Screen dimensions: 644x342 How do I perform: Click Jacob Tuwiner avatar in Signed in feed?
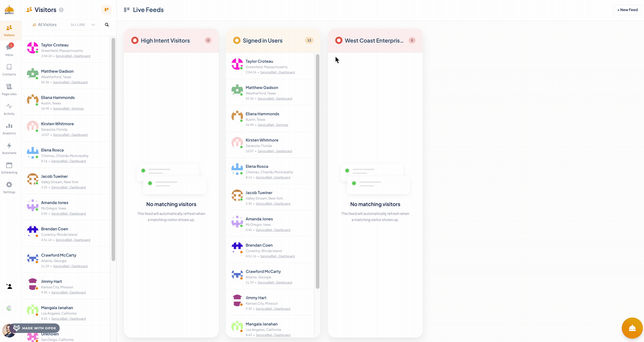pos(237,195)
